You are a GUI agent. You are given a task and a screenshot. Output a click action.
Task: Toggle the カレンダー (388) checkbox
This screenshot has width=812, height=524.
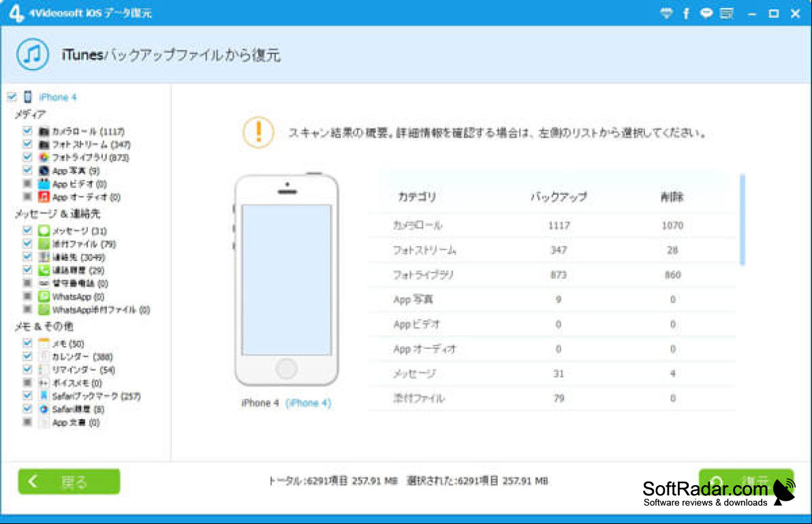click(27, 356)
